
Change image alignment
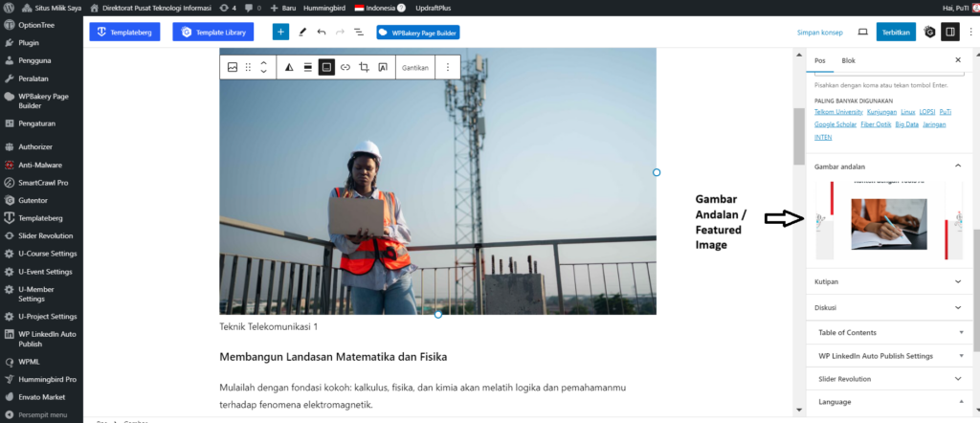pyautogui.click(x=307, y=67)
